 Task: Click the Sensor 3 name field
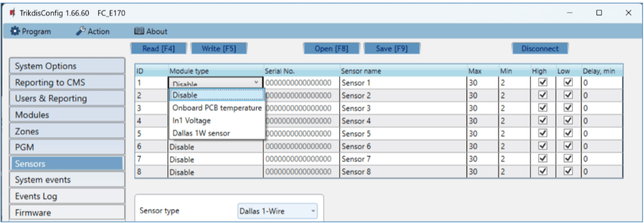click(402, 108)
